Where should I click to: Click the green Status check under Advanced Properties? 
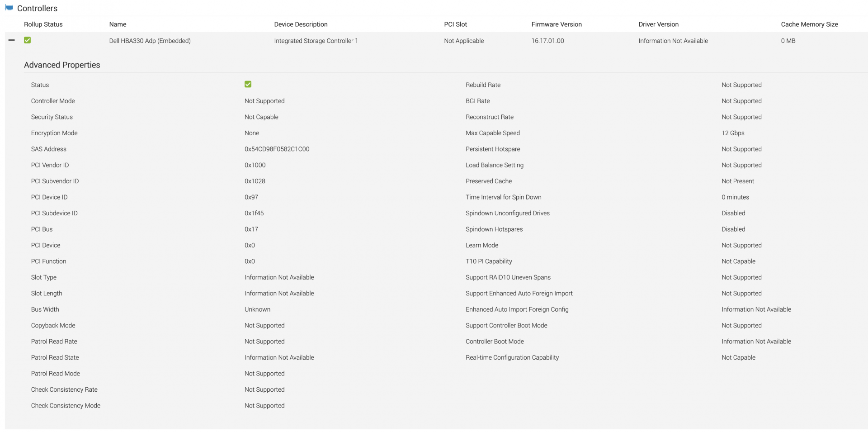[248, 85]
